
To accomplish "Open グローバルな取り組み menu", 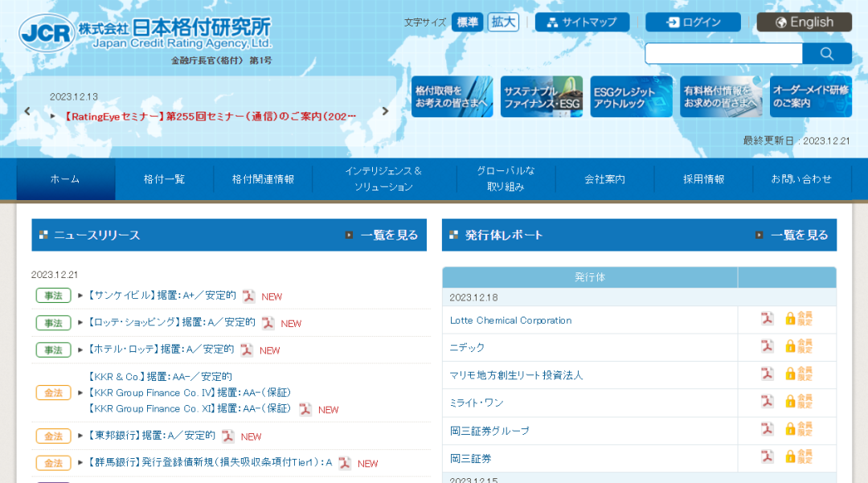I will point(506,179).
